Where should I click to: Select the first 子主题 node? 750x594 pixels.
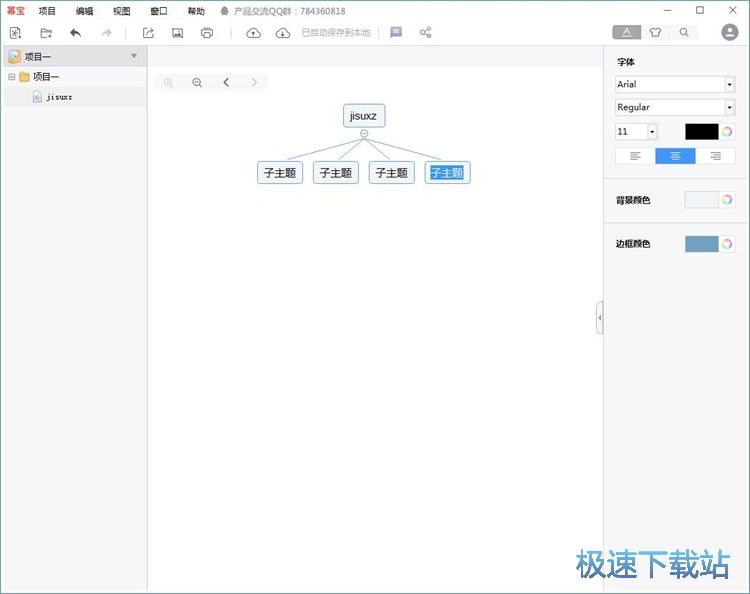[280, 173]
